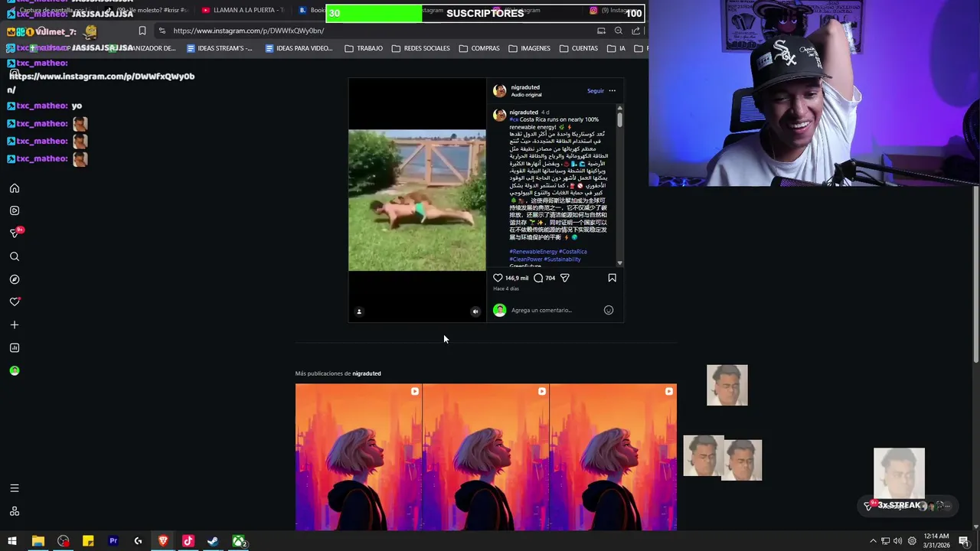Share the post with the paper plane icon

click(x=565, y=278)
